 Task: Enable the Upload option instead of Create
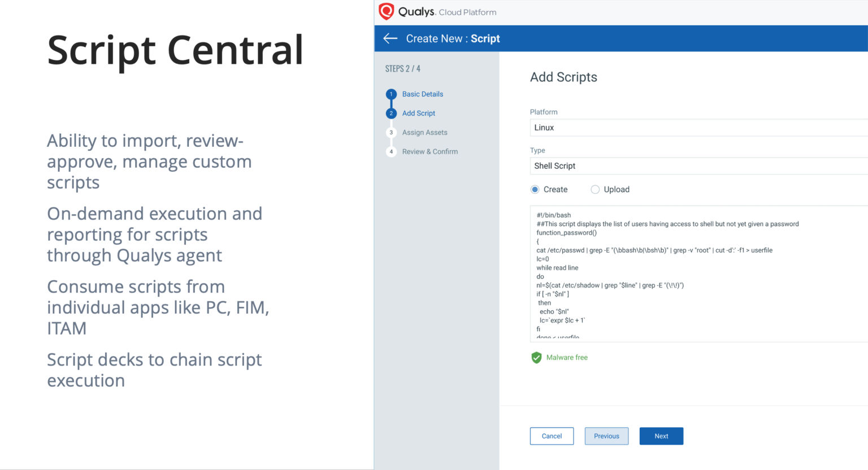point(595,189)
